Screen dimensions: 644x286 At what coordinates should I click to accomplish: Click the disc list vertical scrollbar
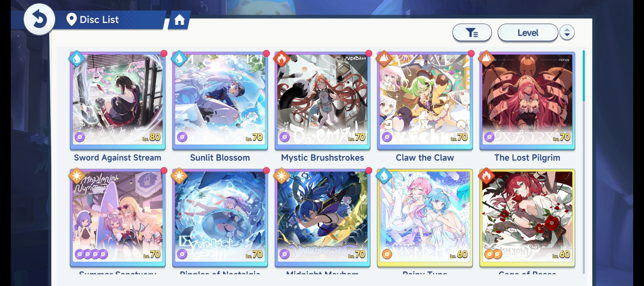pos(583,162)
